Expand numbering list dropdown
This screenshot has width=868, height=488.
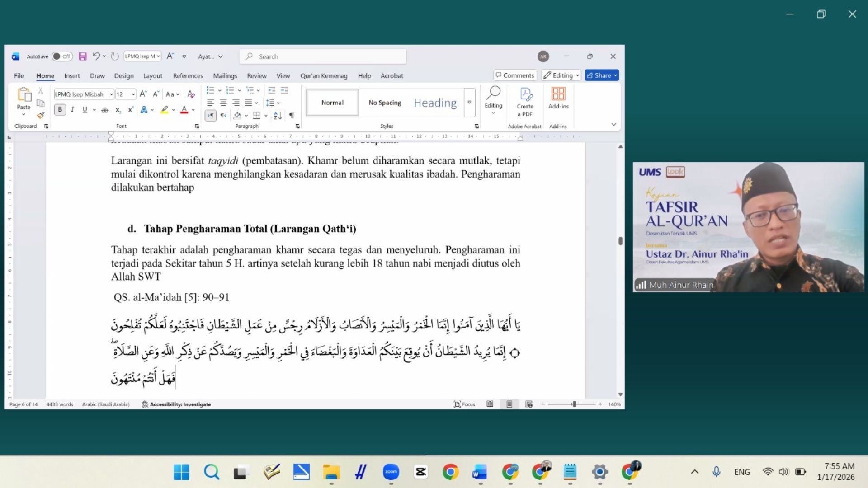(240, 90)
